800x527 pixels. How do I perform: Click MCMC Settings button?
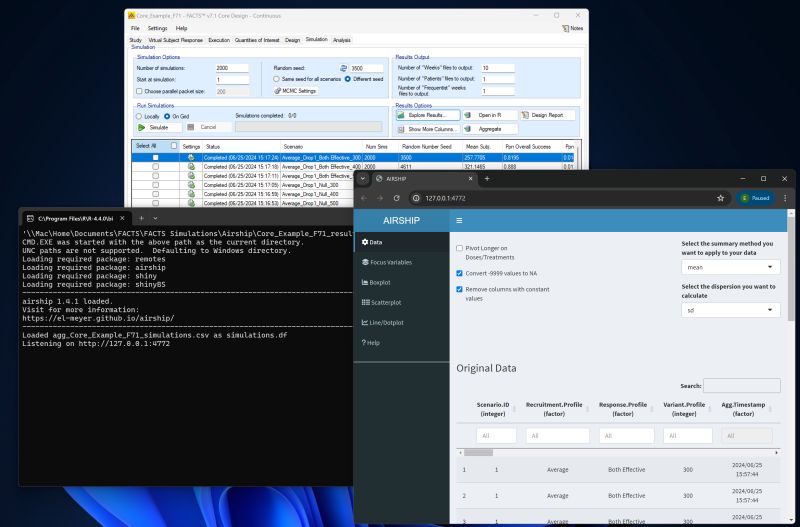click(x=296, y=91)
